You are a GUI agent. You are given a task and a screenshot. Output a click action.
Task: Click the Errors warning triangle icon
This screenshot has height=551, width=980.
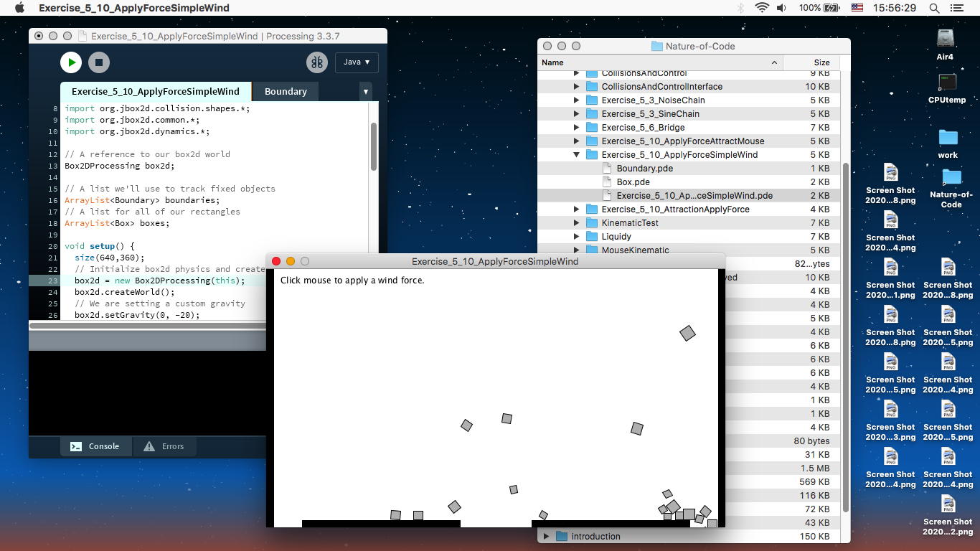149,446
